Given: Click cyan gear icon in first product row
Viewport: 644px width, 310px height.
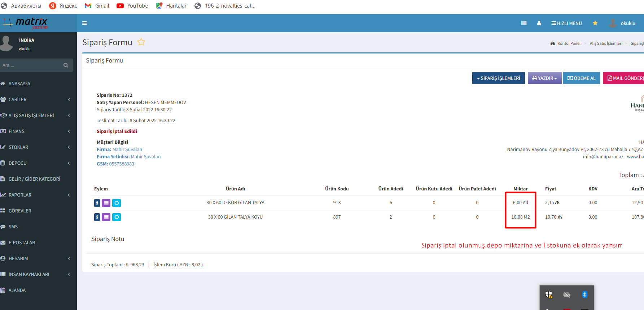Looking at the screenshot, I should [117, 203].
